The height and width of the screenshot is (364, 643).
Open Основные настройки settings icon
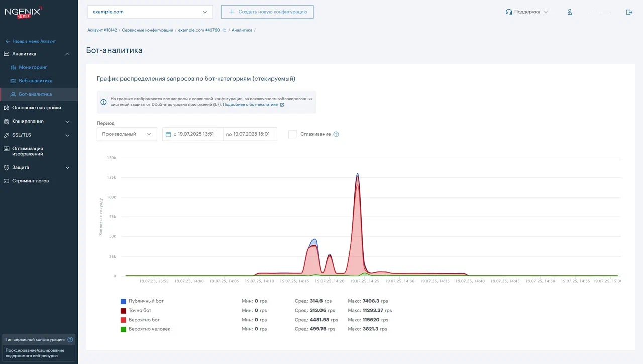point(6,107)
